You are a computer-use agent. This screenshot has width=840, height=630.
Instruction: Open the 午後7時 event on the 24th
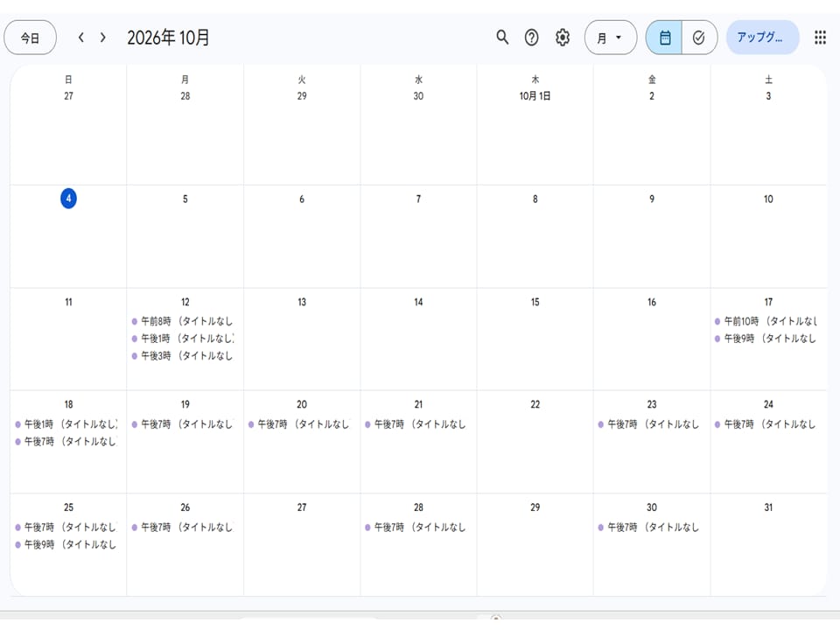pyautogui.click(x=766, y=424)
